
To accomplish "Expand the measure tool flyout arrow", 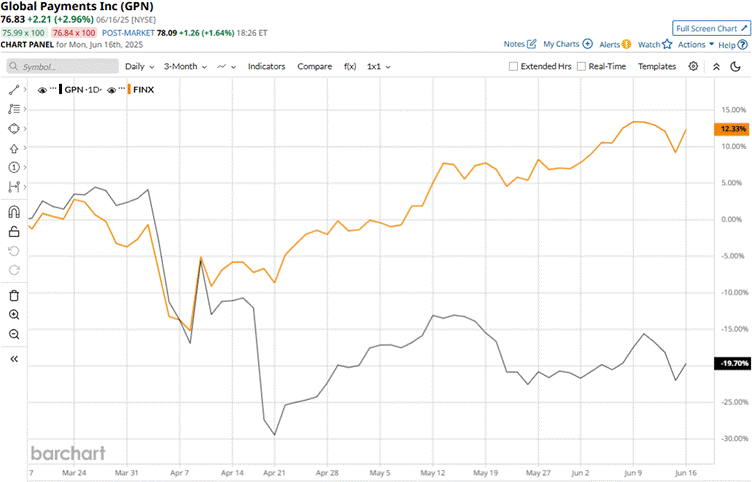I will tap(25, 187).
